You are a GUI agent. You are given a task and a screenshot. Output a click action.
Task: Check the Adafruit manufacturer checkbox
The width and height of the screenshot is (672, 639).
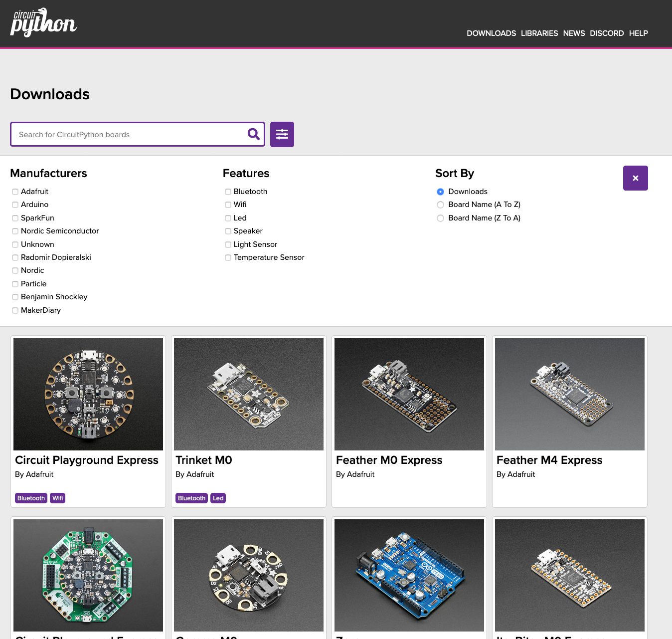pyautogui.click(x=15, y=192)
